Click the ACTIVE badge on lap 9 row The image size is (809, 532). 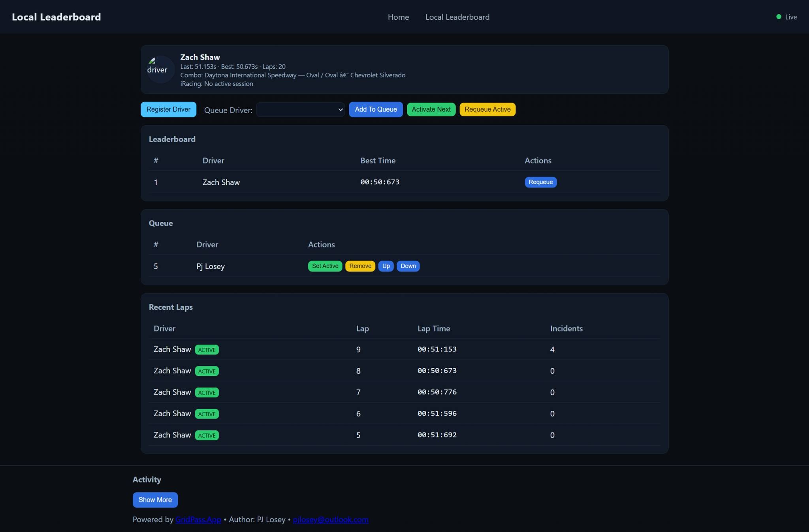pos(207,350)
